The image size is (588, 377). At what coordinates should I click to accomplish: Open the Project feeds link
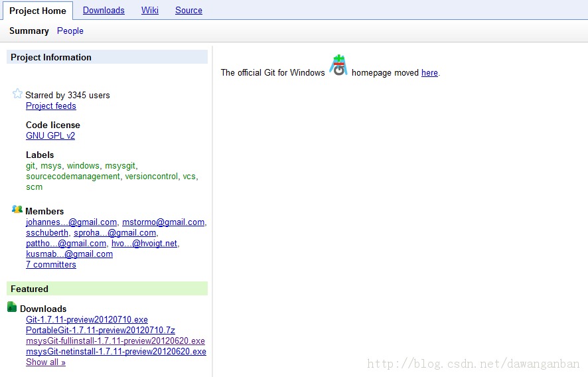(x=50, y=106)
